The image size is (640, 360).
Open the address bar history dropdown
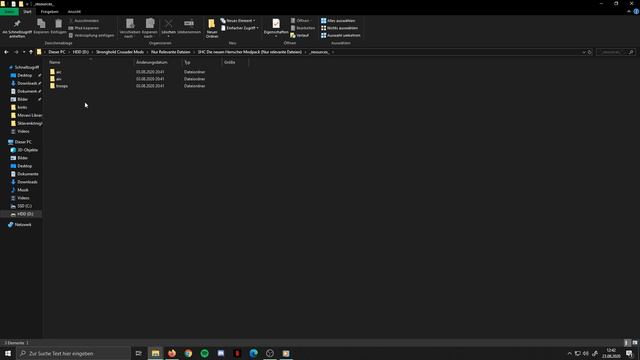pyautogui.click(x=583, y=52)
